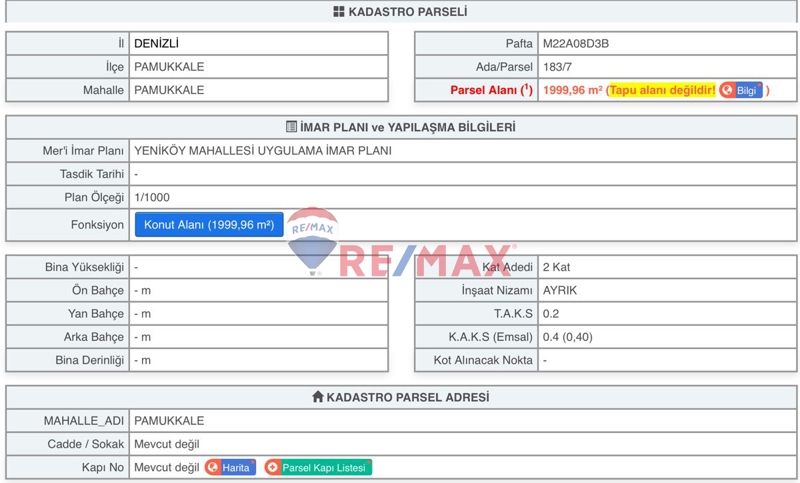Click the RE/MAX text watermark
Screen dimensions: 800x483
click(x=427, y=261)
